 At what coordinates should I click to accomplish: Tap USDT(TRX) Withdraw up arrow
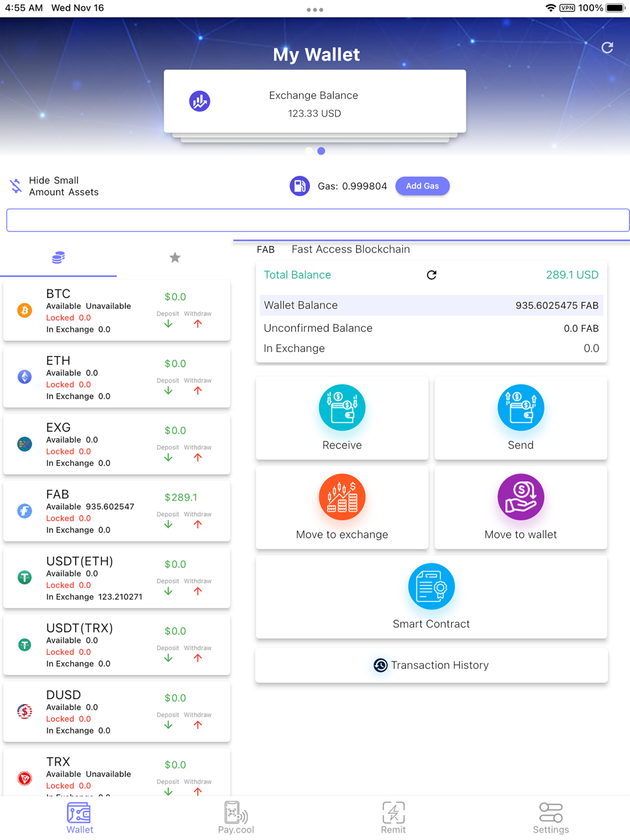[x=198, y=658]
